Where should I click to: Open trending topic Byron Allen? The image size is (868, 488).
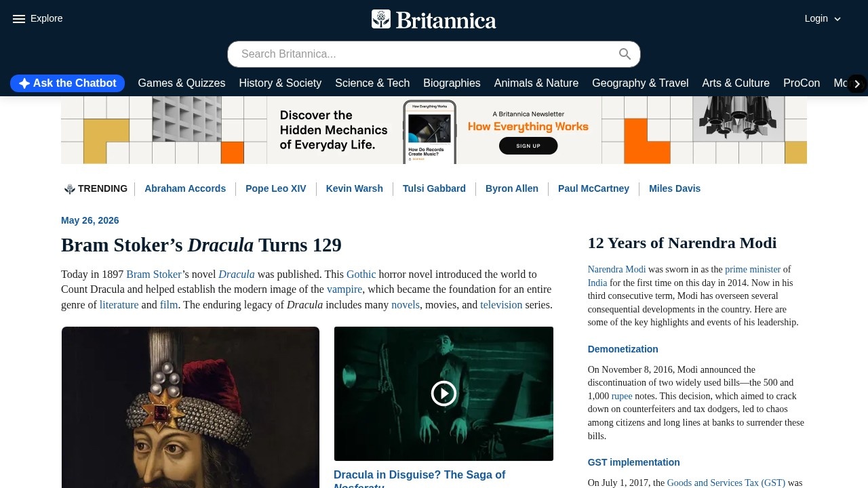coord(512,188)
